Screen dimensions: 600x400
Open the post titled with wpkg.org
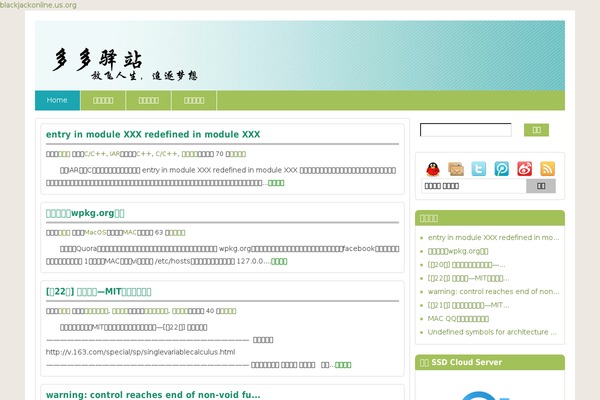tap(85, 213)
